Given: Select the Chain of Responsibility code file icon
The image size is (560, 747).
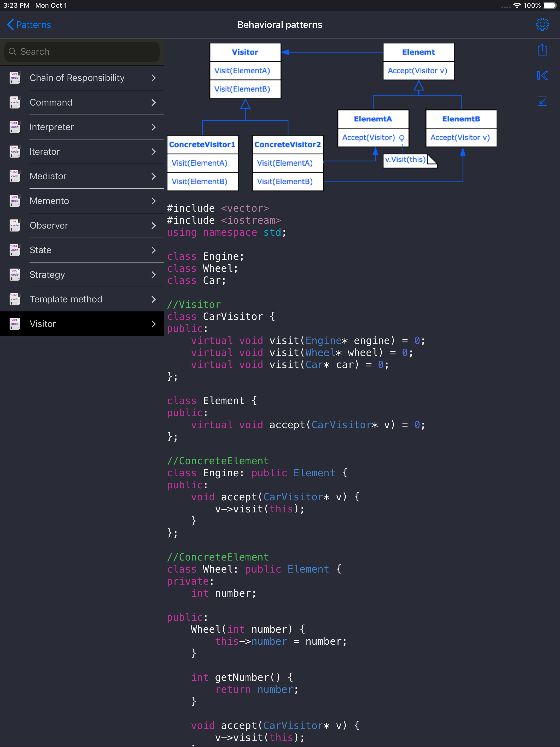Looking at the screenshot, I should (14, 77).
